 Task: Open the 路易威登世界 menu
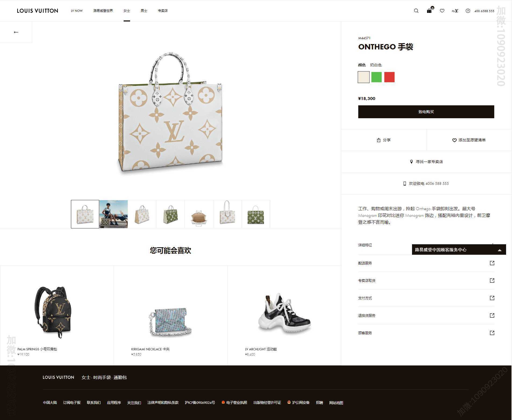pos(103,11)
